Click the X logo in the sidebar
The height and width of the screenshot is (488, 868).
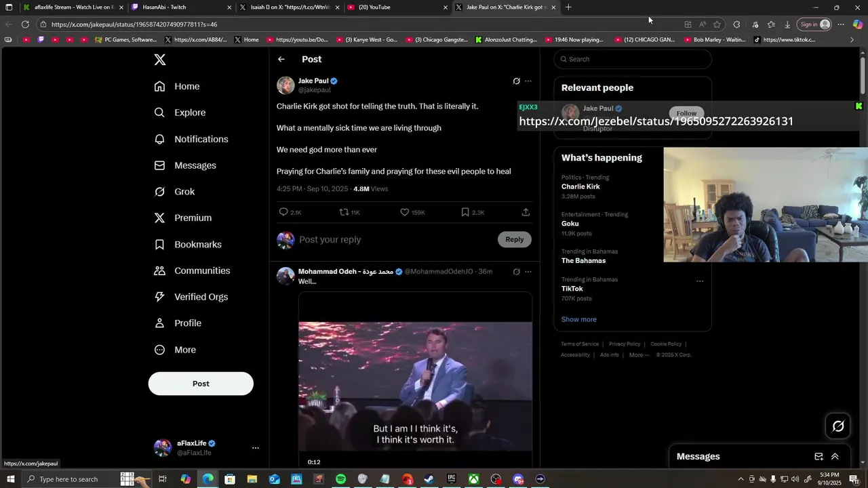(160, 60)
